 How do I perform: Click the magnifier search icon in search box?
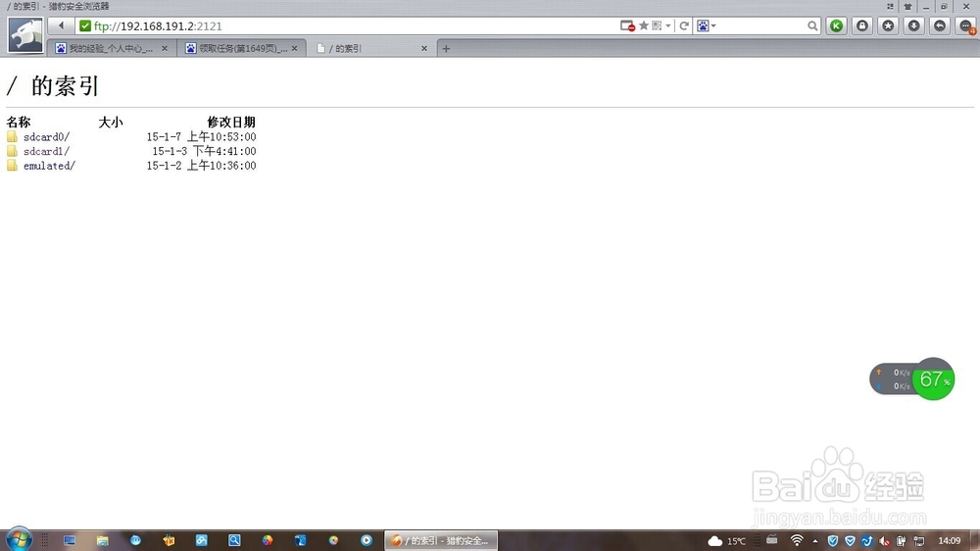811,25
